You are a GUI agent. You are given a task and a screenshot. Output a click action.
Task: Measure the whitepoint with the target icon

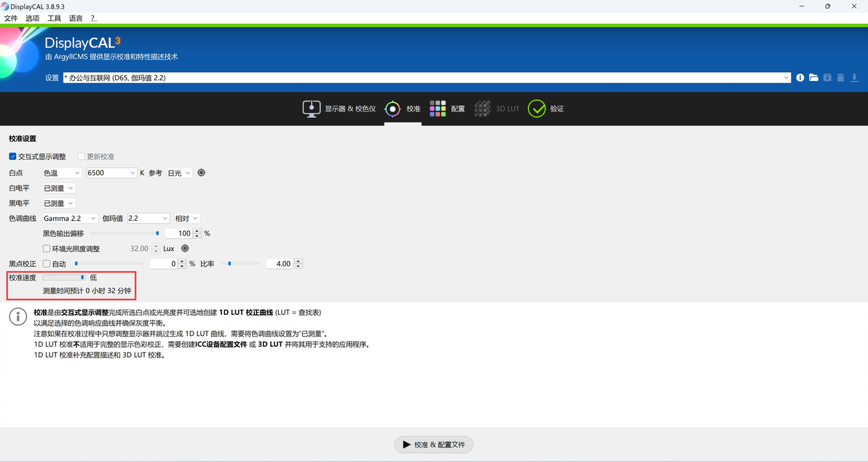[202, 173]
